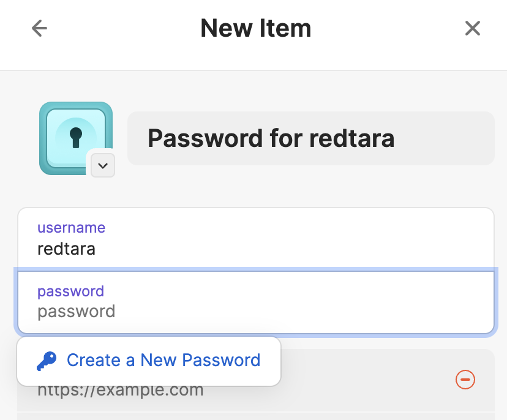Click the purple "password" field label
507x420 pixels.
click(70, 291)
